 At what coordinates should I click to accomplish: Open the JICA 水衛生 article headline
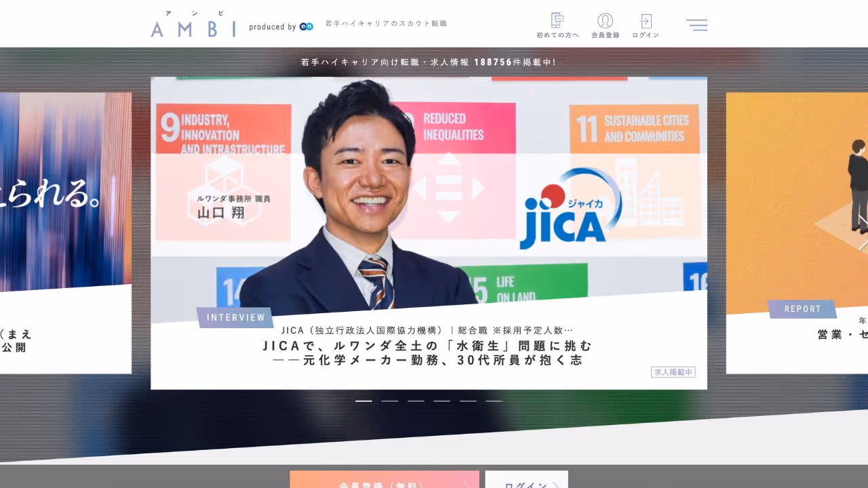[x=428, y=352]
